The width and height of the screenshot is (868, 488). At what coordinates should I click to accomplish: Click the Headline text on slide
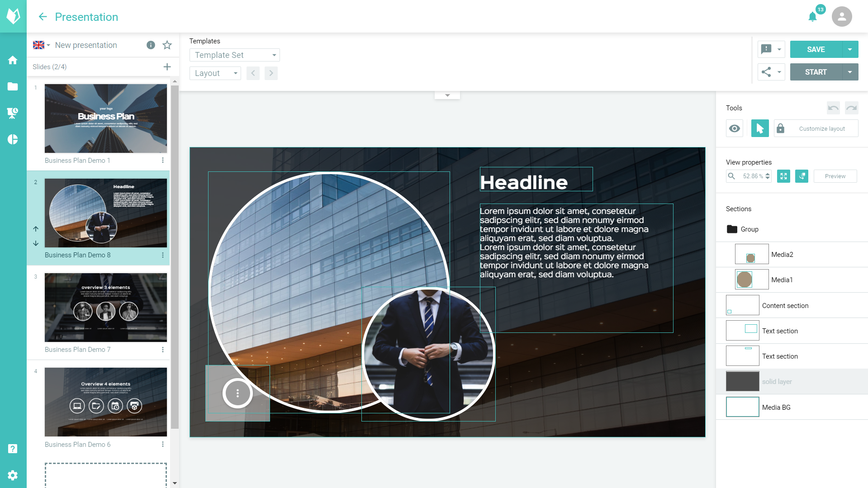coord(524,182)
